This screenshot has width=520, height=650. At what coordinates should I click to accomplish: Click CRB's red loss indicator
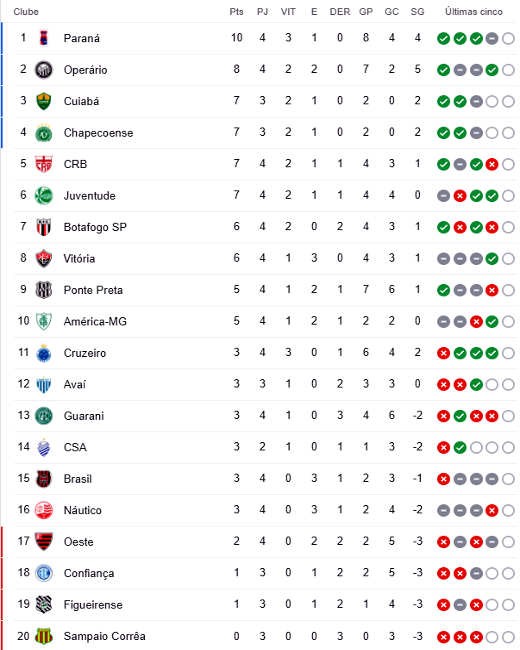click(492, 165)
